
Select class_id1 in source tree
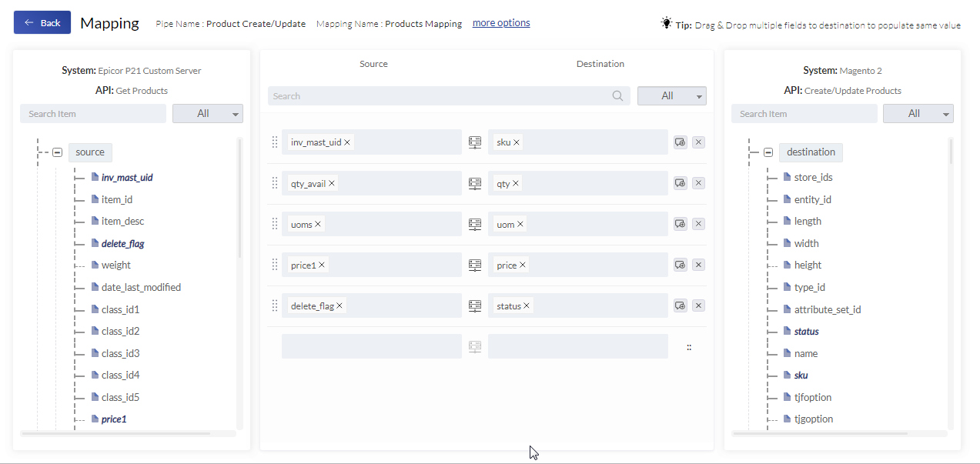pos(121,309)
